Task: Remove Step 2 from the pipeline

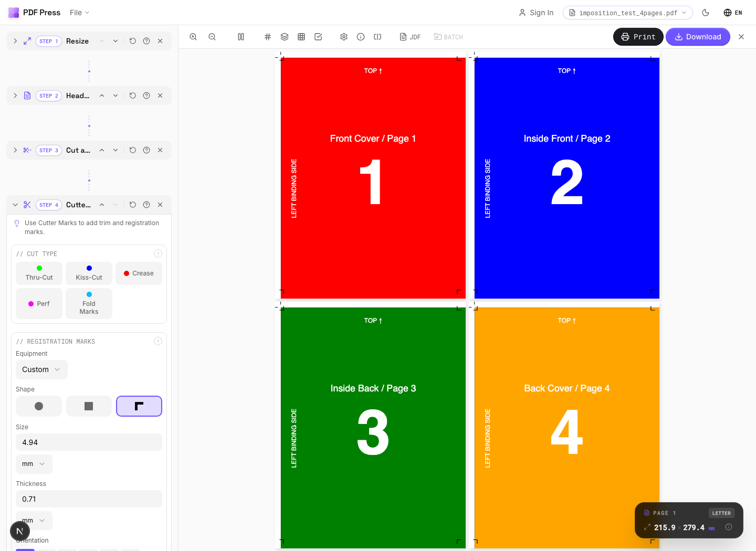Action: (160, 96)
